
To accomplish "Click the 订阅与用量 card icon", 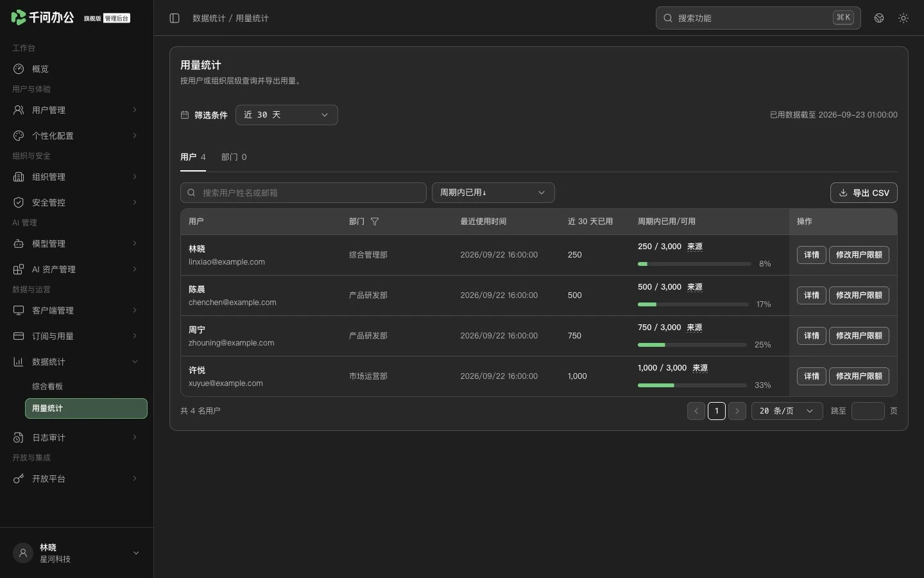I will [x=19, y=336].
